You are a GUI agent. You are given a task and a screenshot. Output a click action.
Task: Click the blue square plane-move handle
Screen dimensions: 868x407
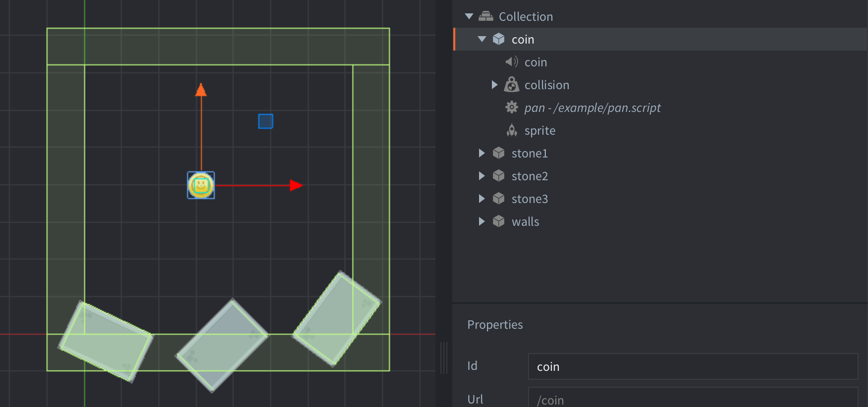click(266, 121)
